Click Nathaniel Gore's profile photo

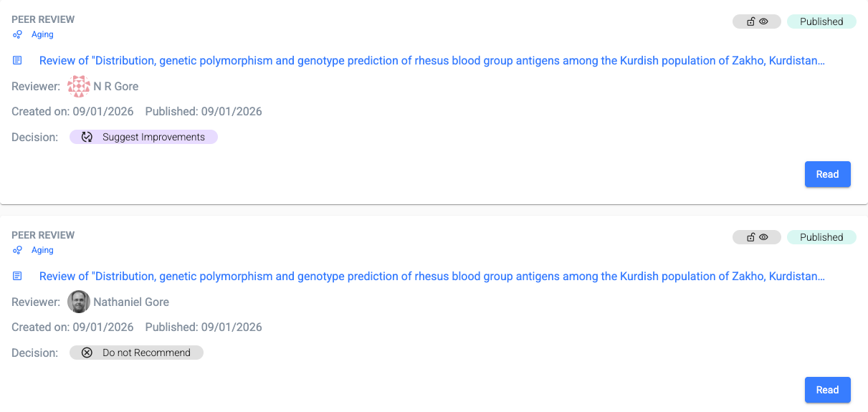(x=79, y=302)
